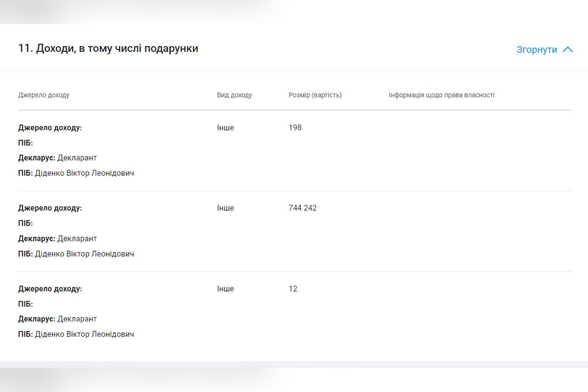Click Інше in the 198 row
588x392 pixels.
(225, 128)
